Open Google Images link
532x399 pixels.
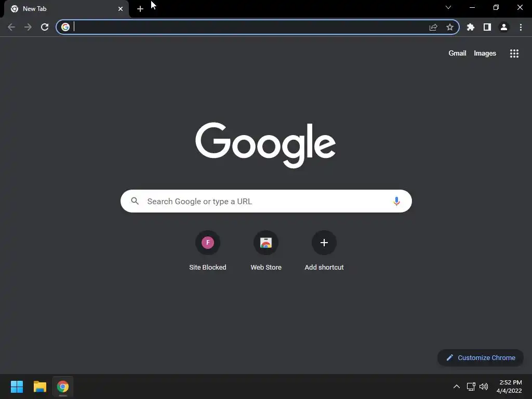[x=485, y=54]
